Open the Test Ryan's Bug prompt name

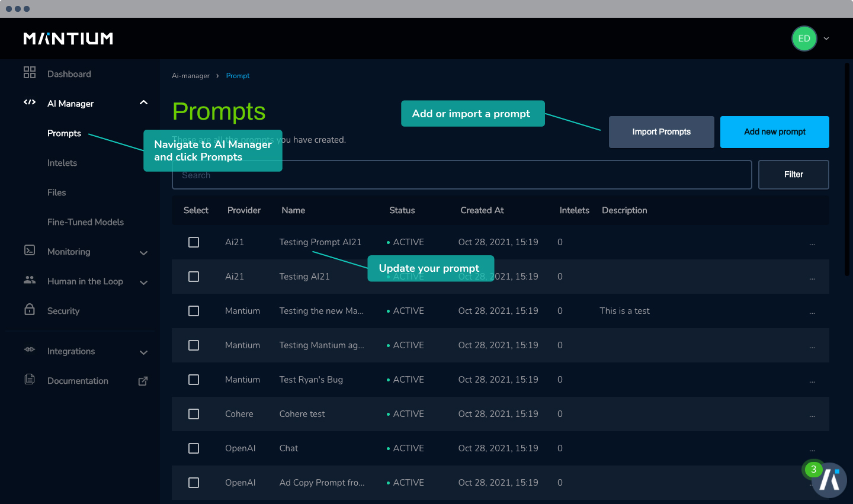pos(311,380)
